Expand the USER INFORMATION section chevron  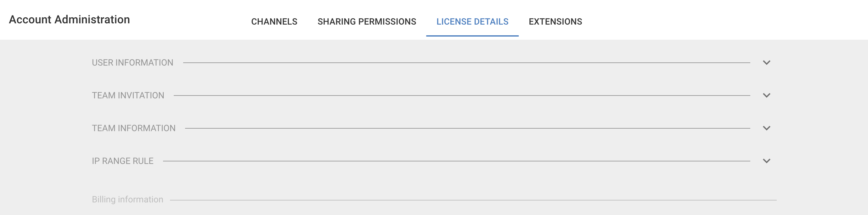click(768, 62)
